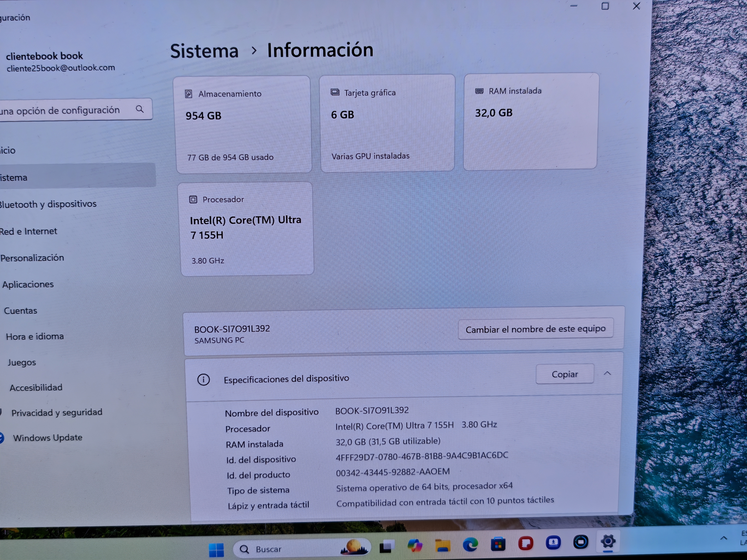The height and width of the screenshot is (560, 747).
Task: Show hidden system tray icons
Action: pyautogui.click(x=723, y=538)
